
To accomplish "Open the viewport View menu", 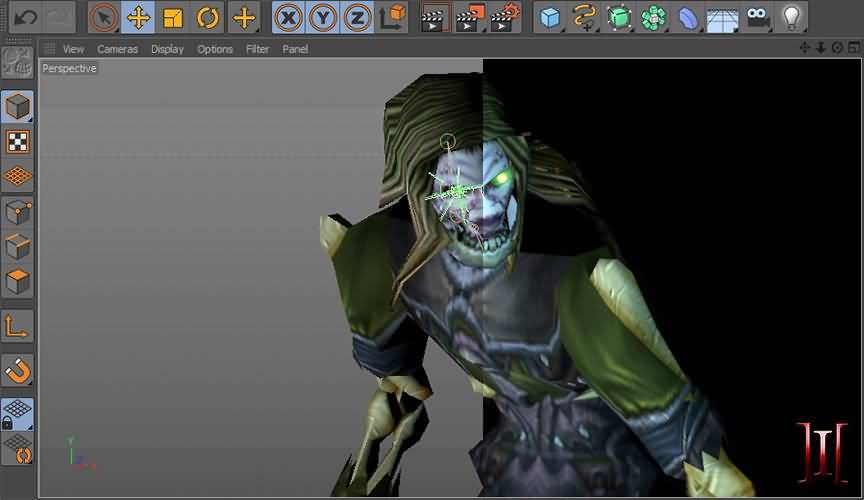I will (x=73, y=49).
